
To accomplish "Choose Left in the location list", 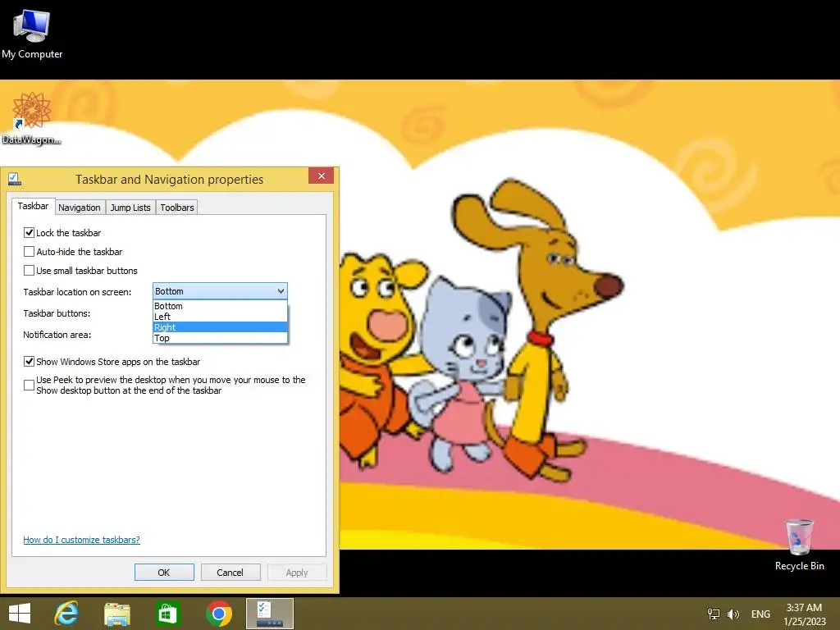I will (220, 317).
